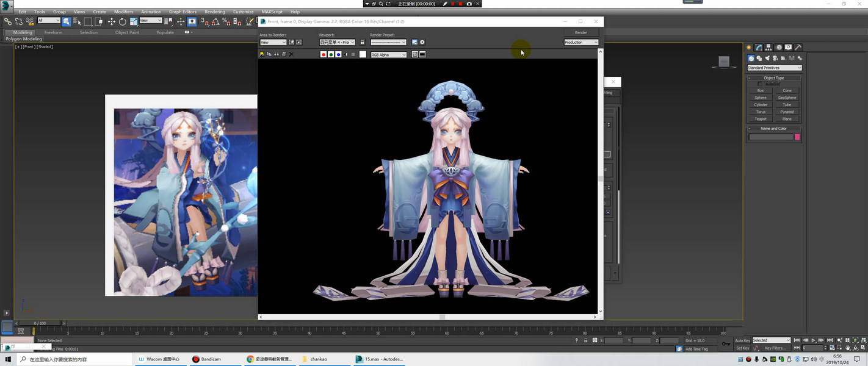
Task: Click the Polygon Modeling panel label
Action: 24,38
